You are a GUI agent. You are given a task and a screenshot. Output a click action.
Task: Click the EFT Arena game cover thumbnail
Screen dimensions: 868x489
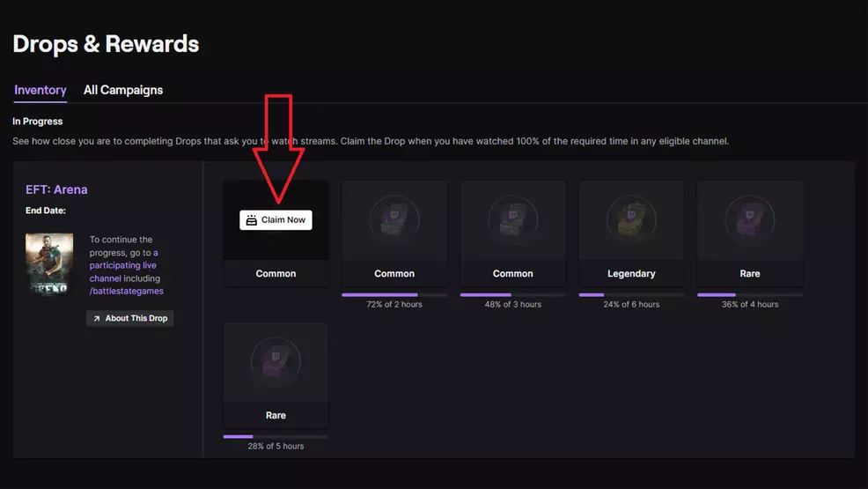pos(49,263)
